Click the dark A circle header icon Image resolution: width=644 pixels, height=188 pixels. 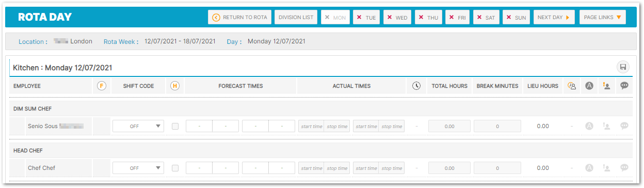pos(589,86)
